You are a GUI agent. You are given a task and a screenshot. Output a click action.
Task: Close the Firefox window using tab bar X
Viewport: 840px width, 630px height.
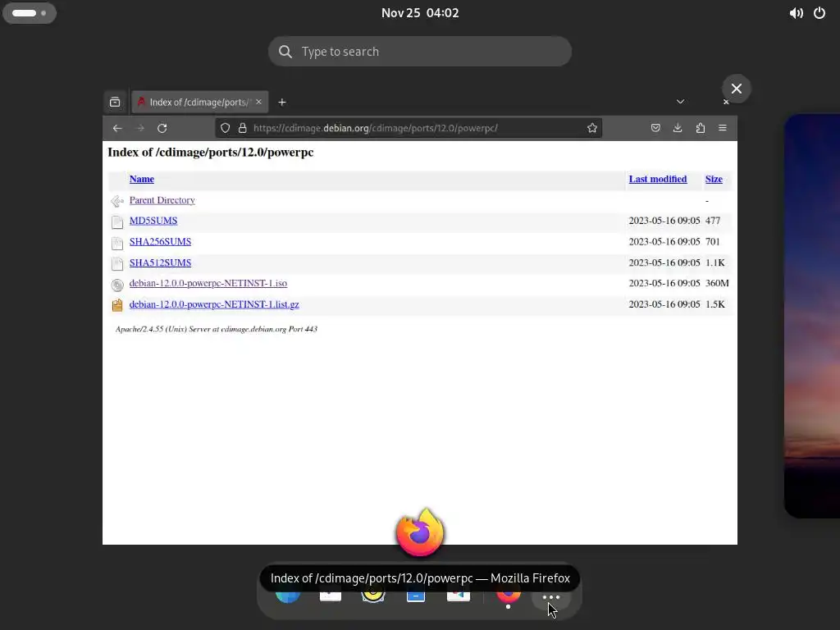coord(726,102)
